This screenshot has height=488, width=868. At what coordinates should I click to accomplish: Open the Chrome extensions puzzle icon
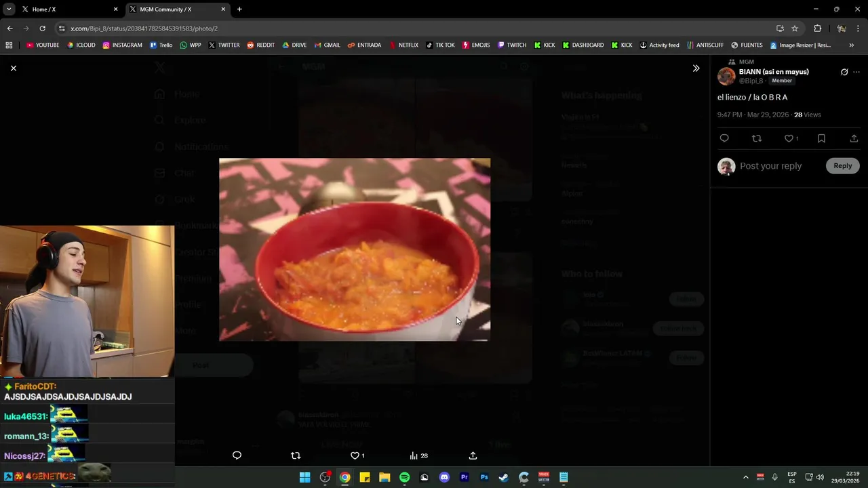[x=817, y=28]
